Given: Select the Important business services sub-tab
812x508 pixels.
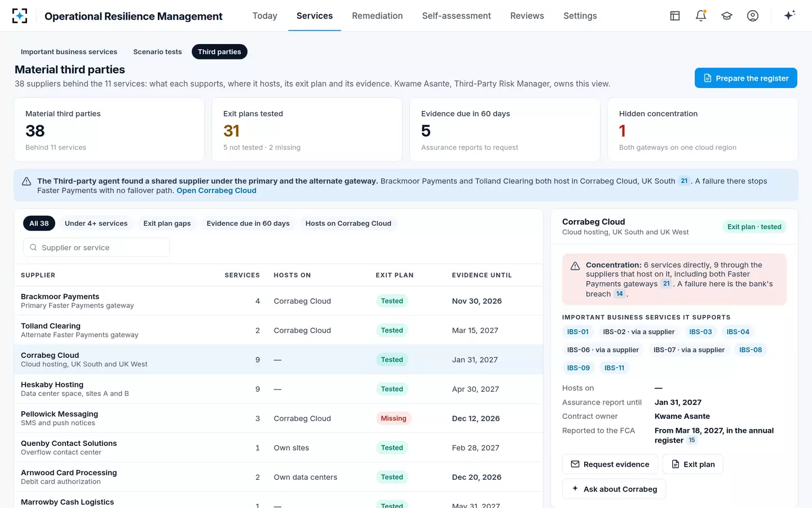Looking at the screenshot, I should tap(69, 52).
